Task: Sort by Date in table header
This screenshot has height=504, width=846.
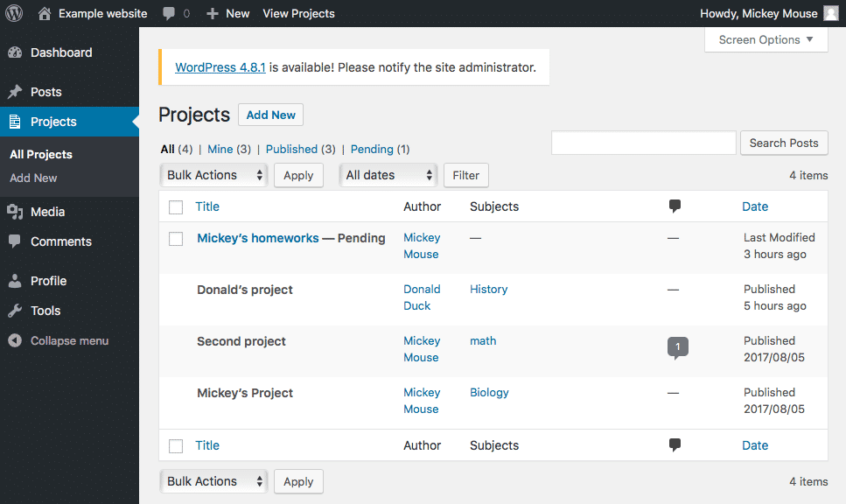Action: (x=755, y=206)
